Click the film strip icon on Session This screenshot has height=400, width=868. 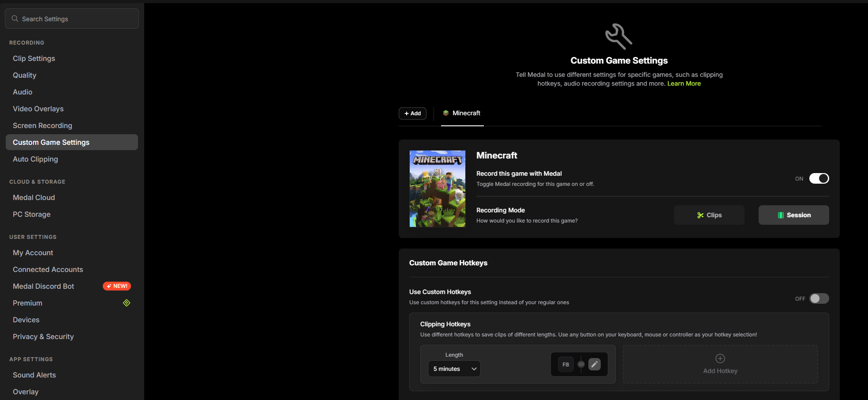click(x=781, y=215)
